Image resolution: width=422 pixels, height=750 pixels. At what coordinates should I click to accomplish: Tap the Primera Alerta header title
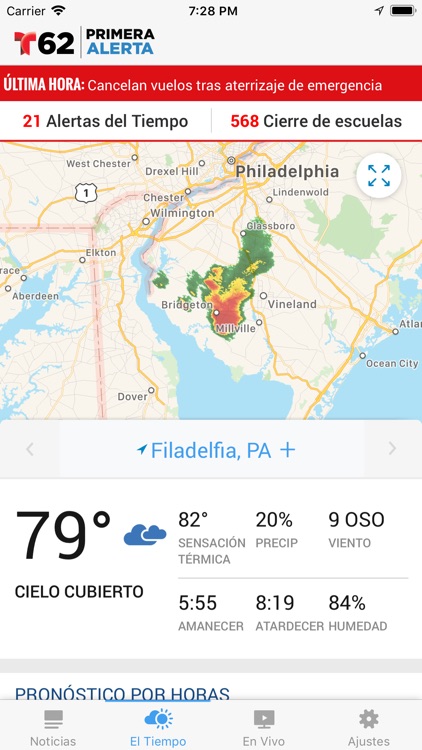point(120,42)
